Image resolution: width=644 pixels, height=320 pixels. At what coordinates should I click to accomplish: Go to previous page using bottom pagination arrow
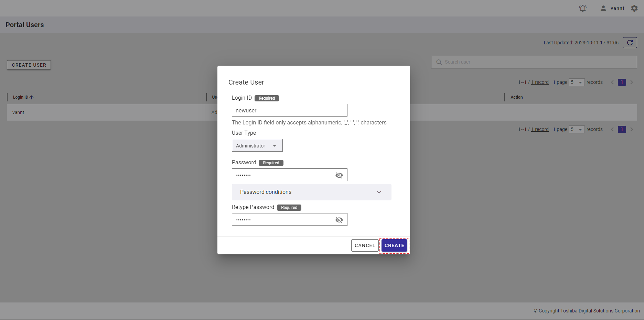click(x=612, y=129)
